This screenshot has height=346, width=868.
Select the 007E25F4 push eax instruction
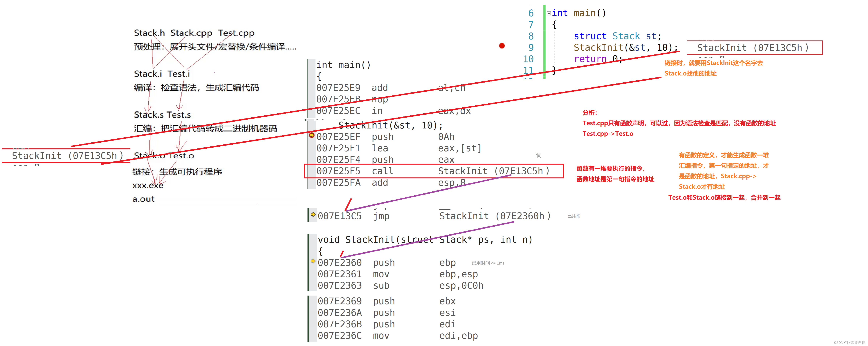[385, 160]
